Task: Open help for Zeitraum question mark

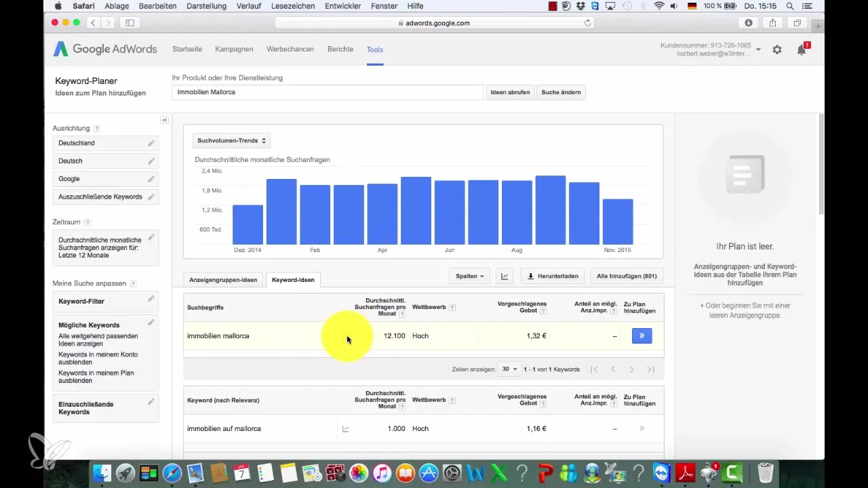Action: (87, 222)
